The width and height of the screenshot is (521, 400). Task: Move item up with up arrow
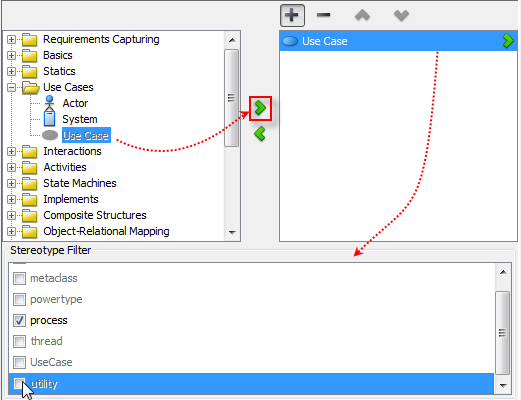pos(362,15)
